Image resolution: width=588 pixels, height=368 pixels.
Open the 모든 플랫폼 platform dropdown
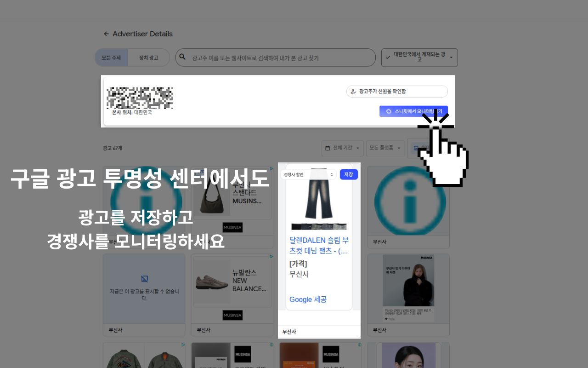385,148
